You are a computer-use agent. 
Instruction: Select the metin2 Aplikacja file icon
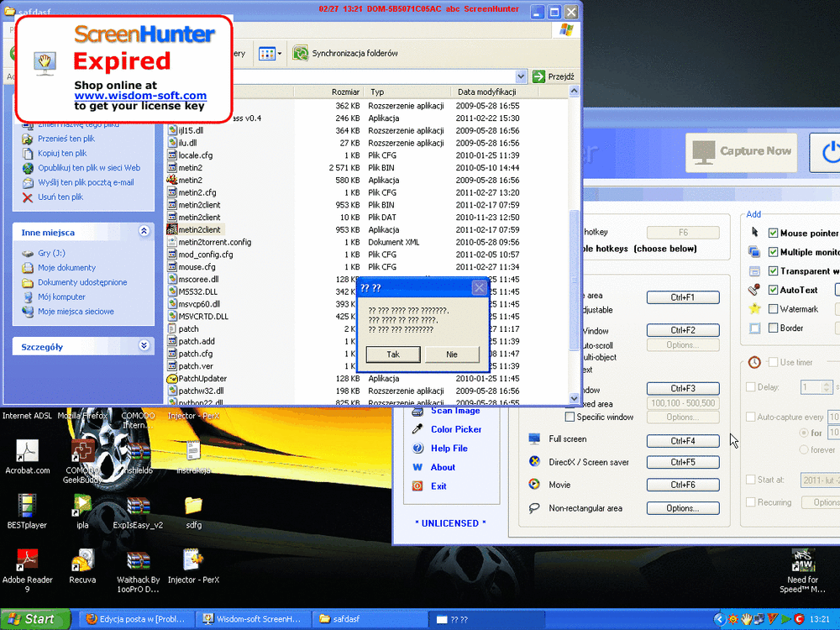(172, 180)
